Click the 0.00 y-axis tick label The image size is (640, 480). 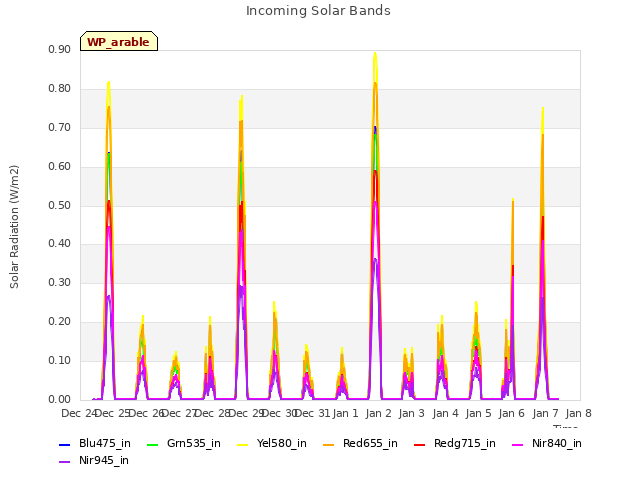pos(60,400)
